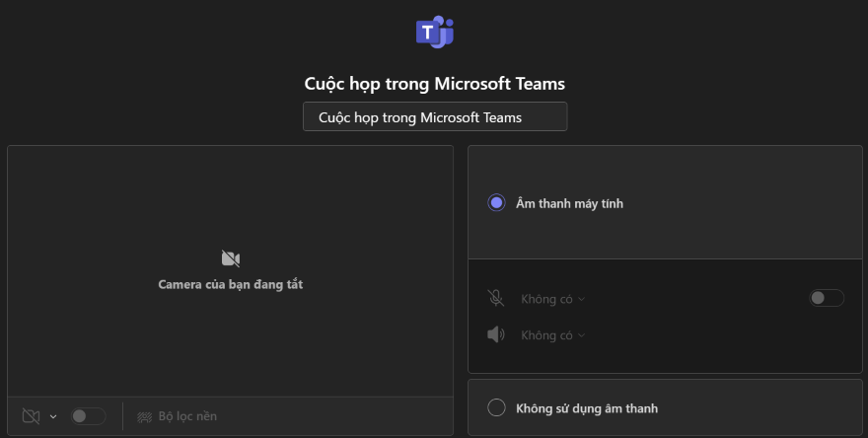Expand camera options chevron beside camera icon
The width and height of the screenshot is (868, 438).
click(53, 416)
